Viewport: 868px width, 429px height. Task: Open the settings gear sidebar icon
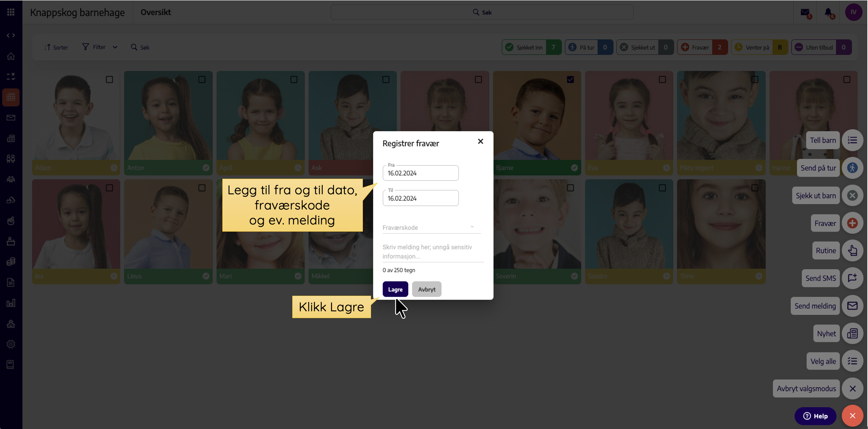(x=11, y=344)
